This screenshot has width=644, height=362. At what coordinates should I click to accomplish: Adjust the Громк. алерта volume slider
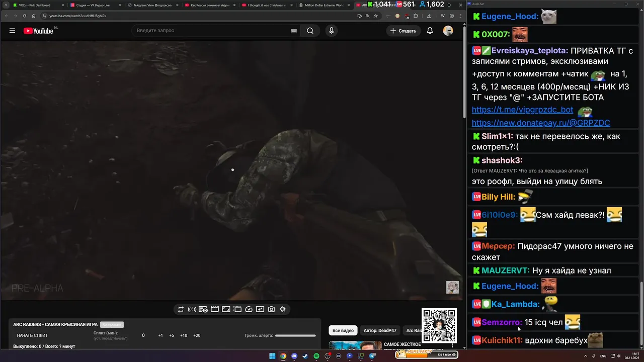[295, 335]
